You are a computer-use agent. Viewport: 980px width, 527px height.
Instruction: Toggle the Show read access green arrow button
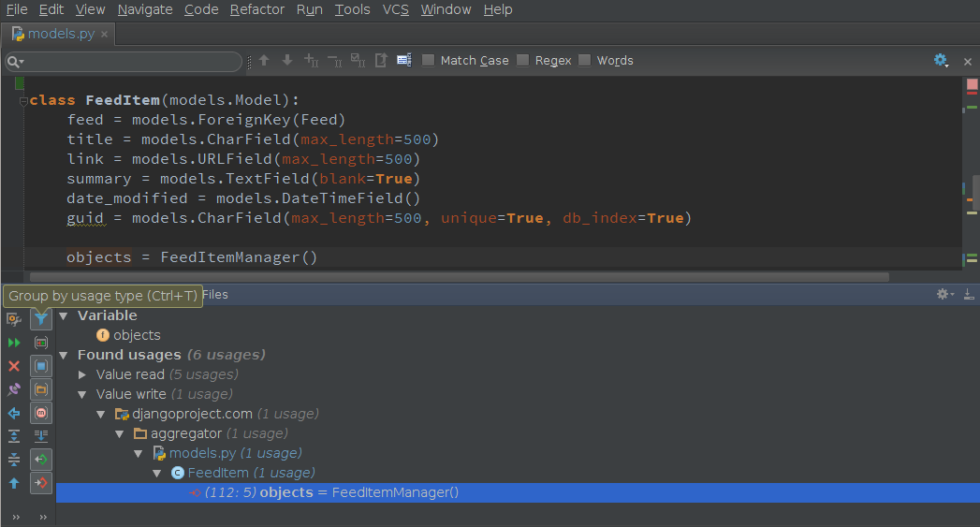[x=40, y=460]
